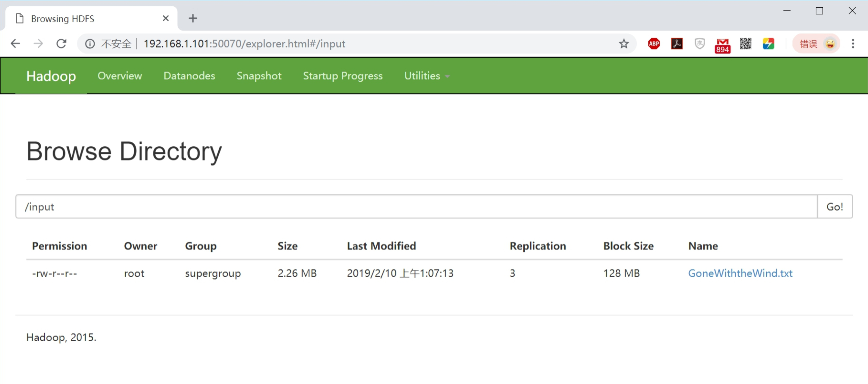Open the Datanodes nav item
The height and width of the screenshot is (384, 868).
[x=189, y=76]
